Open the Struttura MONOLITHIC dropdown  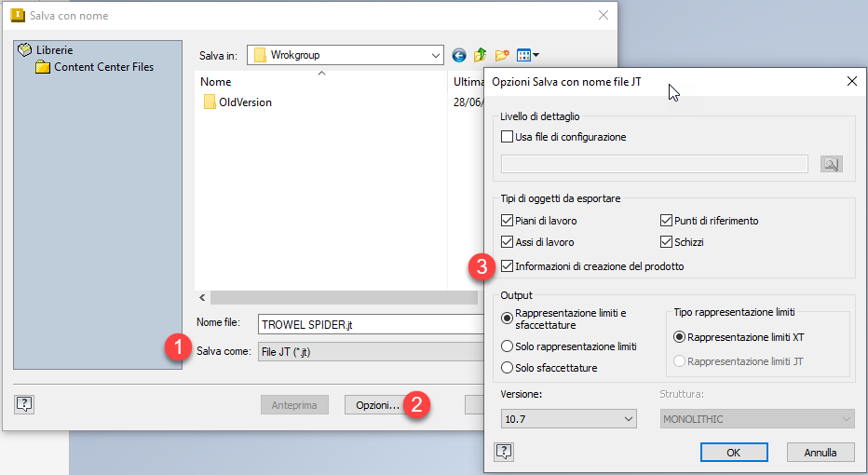click(757, 419)
